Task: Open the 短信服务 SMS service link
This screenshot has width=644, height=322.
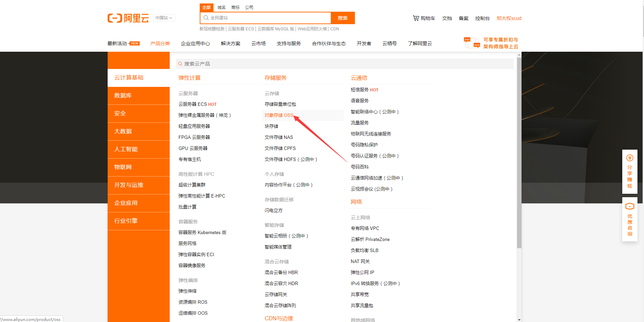Action: 360,90
